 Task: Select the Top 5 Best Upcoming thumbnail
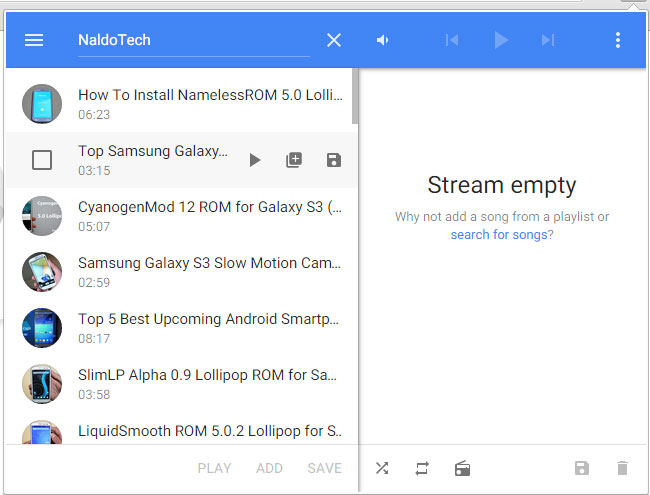42,328
